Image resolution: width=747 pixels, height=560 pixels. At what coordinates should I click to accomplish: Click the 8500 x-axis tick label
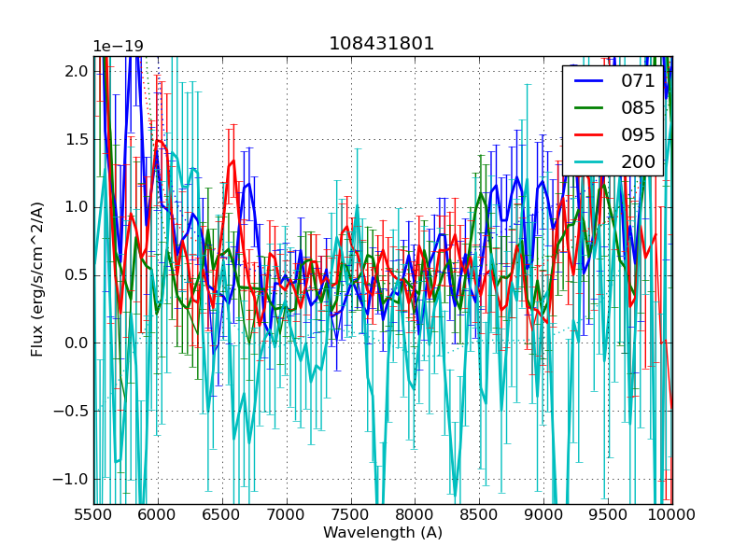(479, 514)
